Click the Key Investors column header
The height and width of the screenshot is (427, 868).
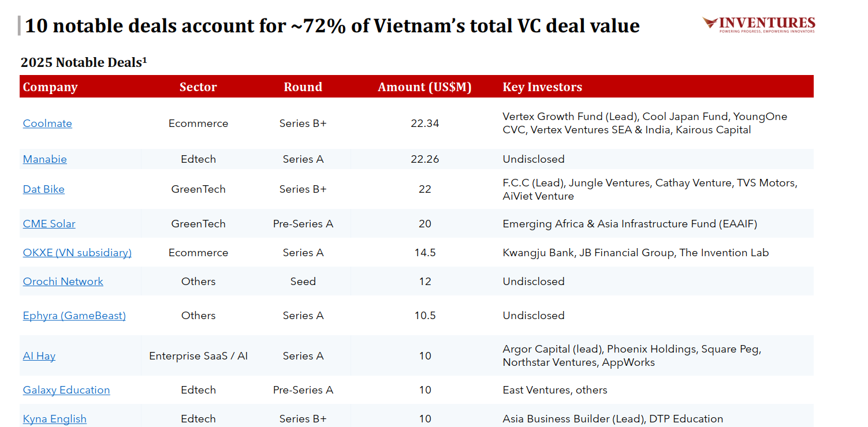click(542, 87)
